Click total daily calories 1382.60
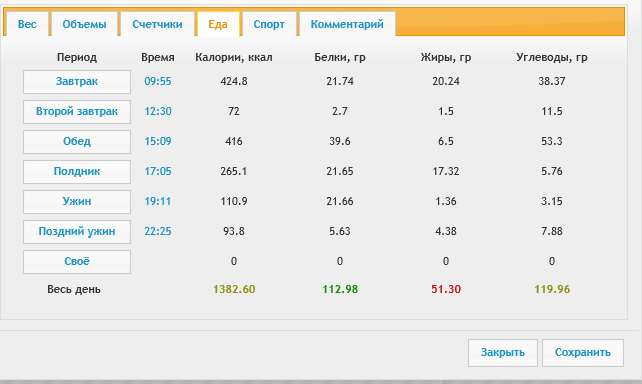642x384 pixels. 234,289
